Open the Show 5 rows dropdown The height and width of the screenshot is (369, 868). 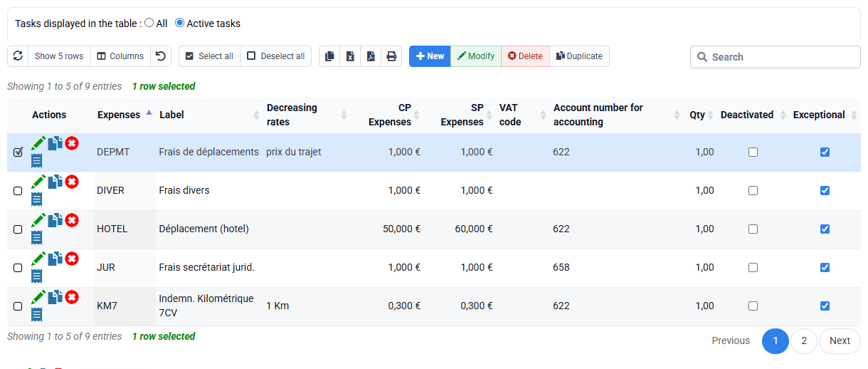click(x=59, y=56)
